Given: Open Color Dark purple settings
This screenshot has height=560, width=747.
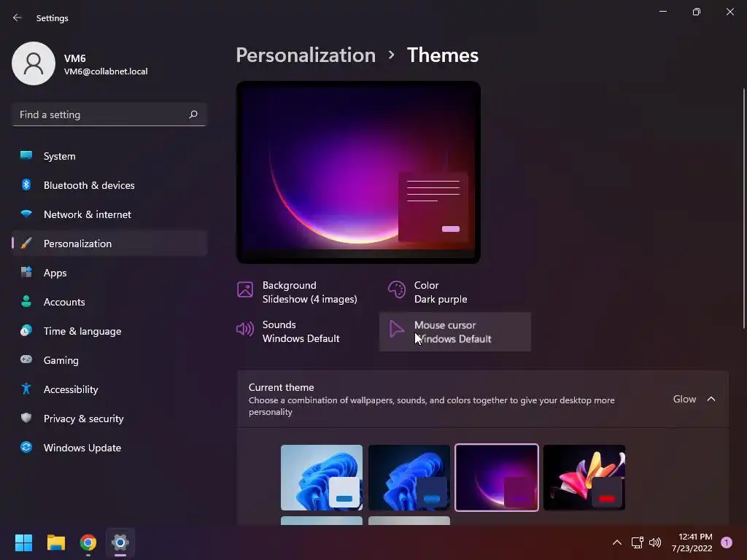Looking at the screenshot, I should (455, 292).
